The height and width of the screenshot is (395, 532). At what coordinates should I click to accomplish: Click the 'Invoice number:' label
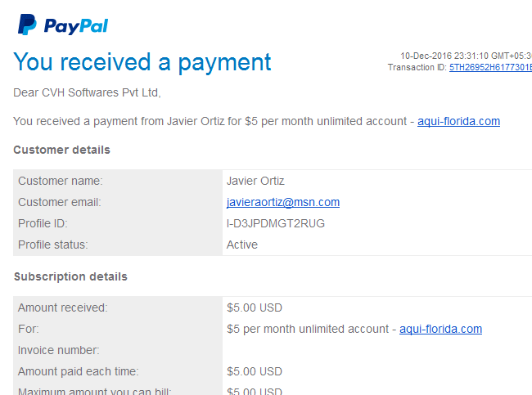pyautogui.click(x=59, y=350)
